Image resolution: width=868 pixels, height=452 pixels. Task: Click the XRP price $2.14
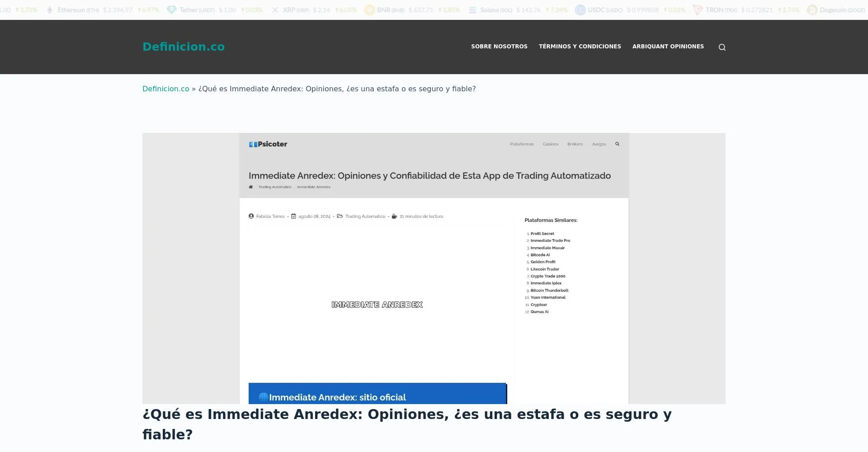click(x=321, y=10)
